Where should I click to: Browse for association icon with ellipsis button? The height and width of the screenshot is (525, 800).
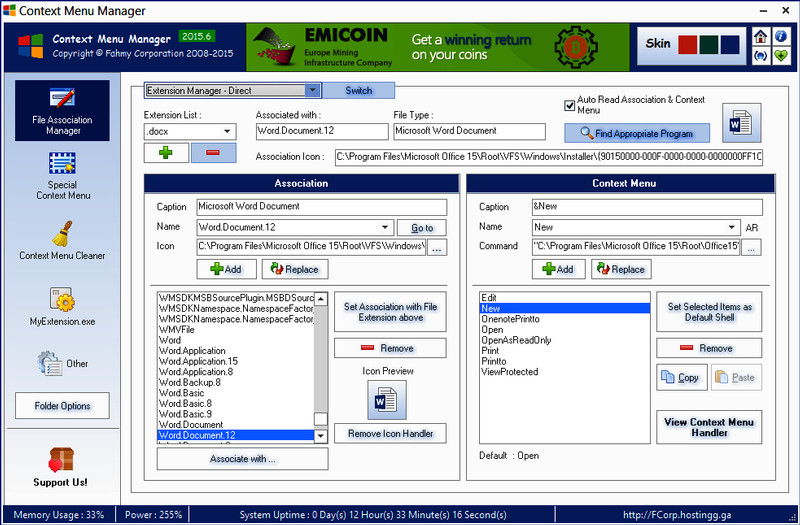[437, 247]
